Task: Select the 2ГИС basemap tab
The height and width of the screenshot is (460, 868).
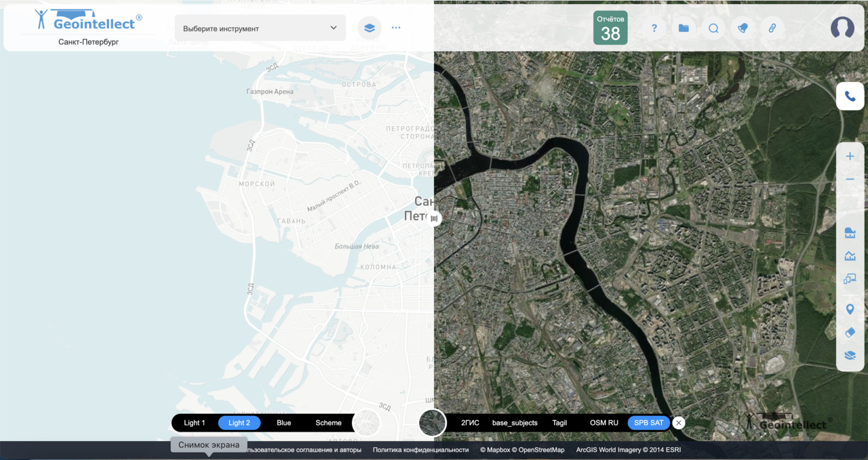Action: tap(470, 423)
